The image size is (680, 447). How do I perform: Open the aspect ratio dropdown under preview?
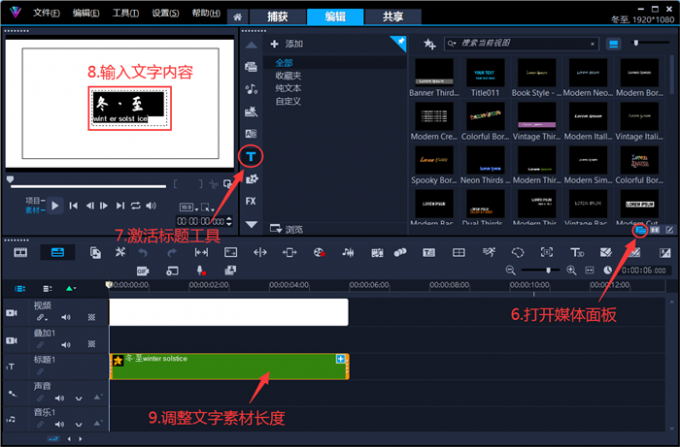pos(189,207)
